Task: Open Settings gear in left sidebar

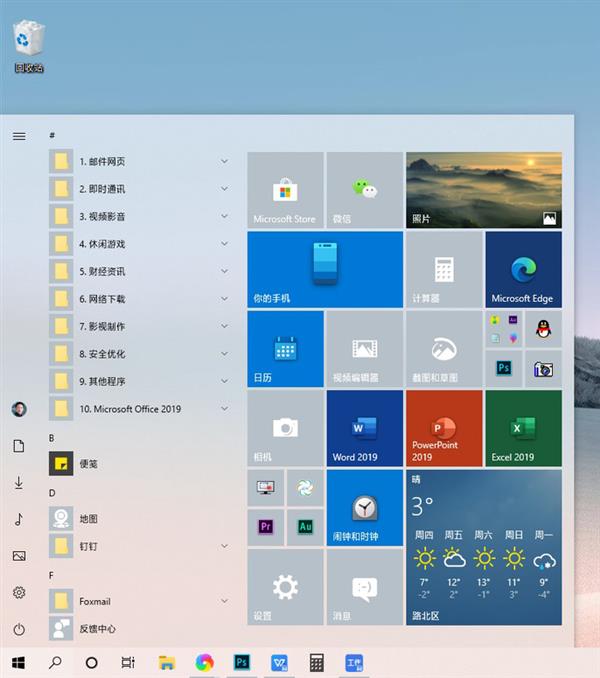Action: (19, 592)
